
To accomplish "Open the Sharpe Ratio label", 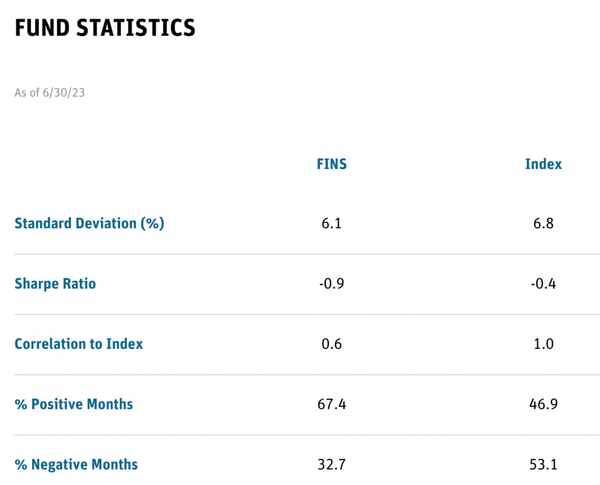I will [55, 284].
